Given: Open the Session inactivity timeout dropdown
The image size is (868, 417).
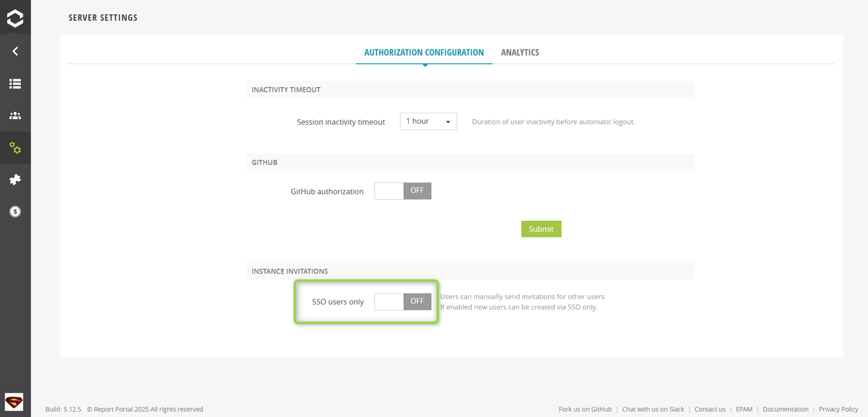Looking at the screenshot, I should [428, 121].
